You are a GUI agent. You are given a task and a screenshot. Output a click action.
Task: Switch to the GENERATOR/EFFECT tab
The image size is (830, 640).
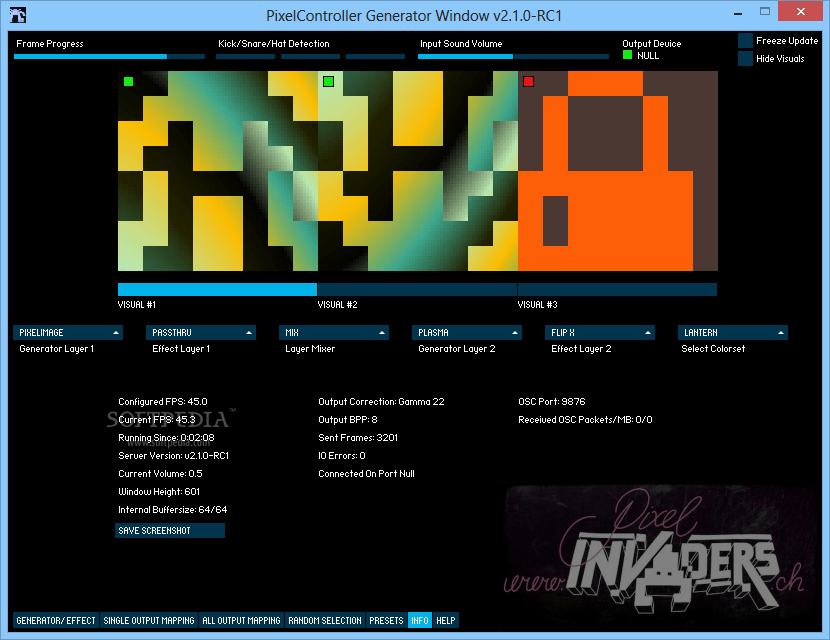coord(56,620)
